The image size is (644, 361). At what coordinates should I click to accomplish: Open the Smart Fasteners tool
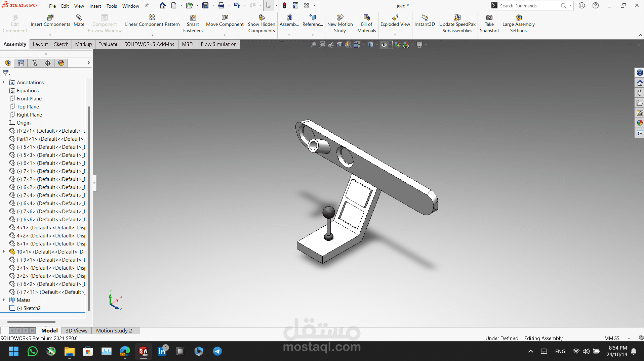(193, 24)
